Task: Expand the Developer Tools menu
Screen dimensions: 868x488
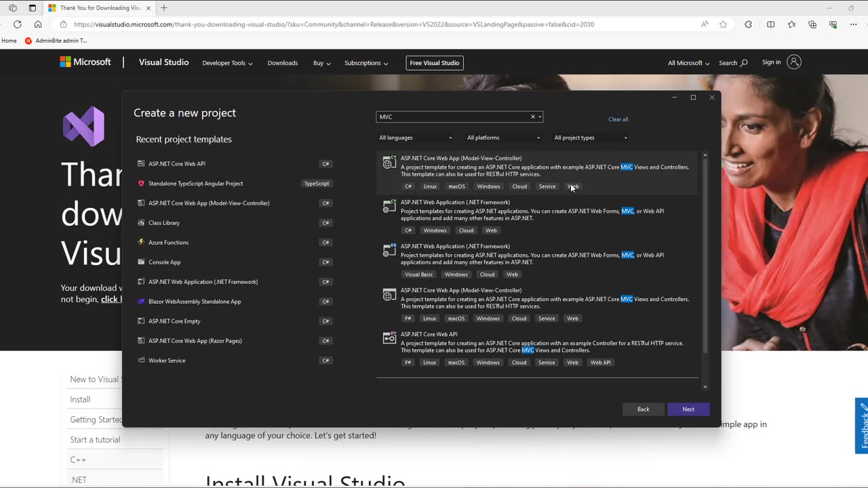Action: coord(227,63)
